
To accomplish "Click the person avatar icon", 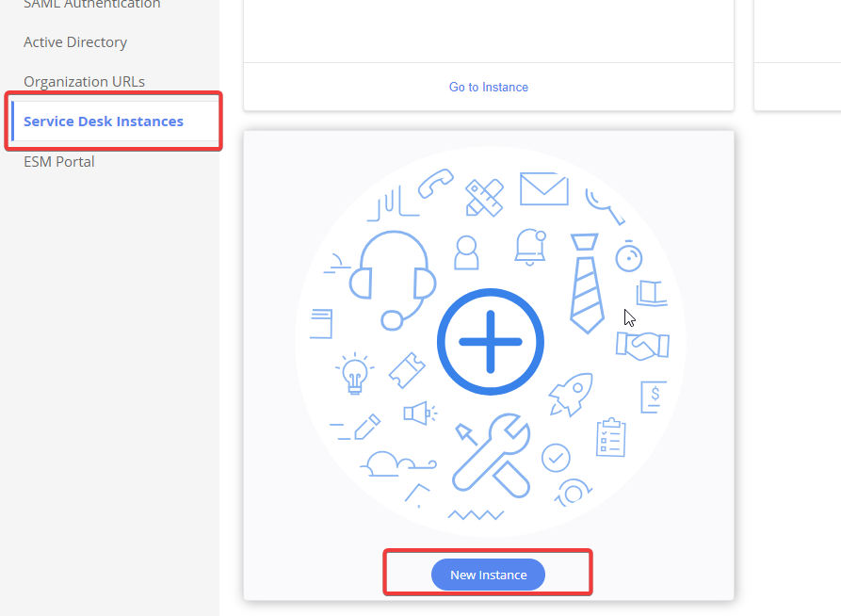I will click(x=466, y=251).
